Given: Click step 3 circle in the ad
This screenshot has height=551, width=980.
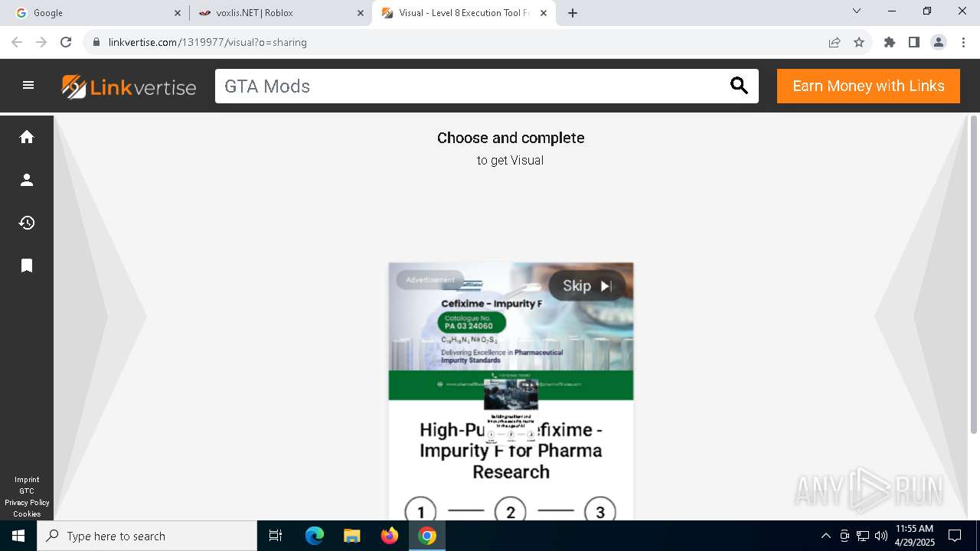Looking at the screenshot, I should point(600,511).
